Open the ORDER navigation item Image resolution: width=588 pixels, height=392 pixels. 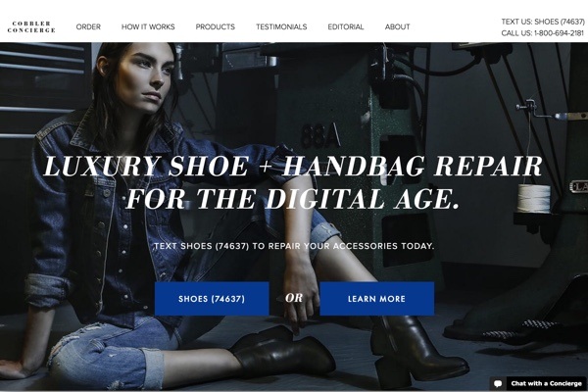click(x=88, y=27)
